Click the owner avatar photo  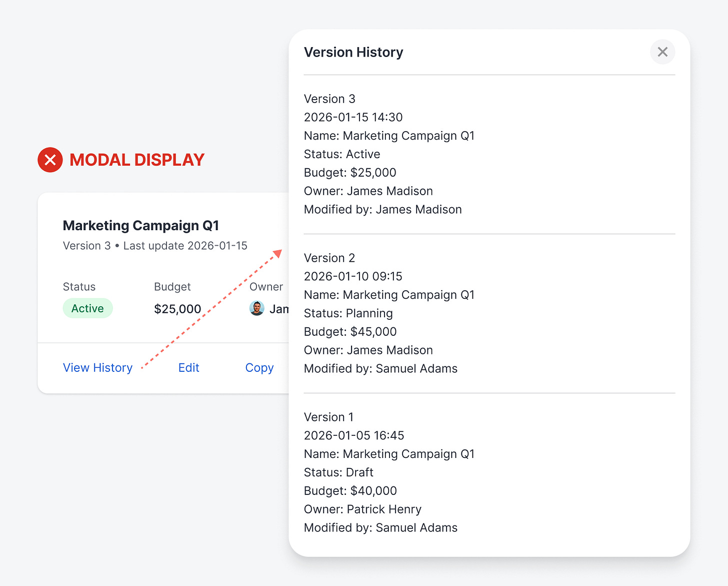point(256,308)
